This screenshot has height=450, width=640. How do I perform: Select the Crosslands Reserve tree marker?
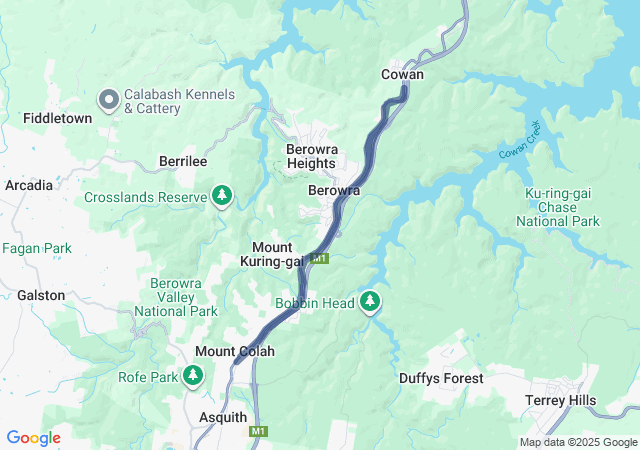(222, 196)
